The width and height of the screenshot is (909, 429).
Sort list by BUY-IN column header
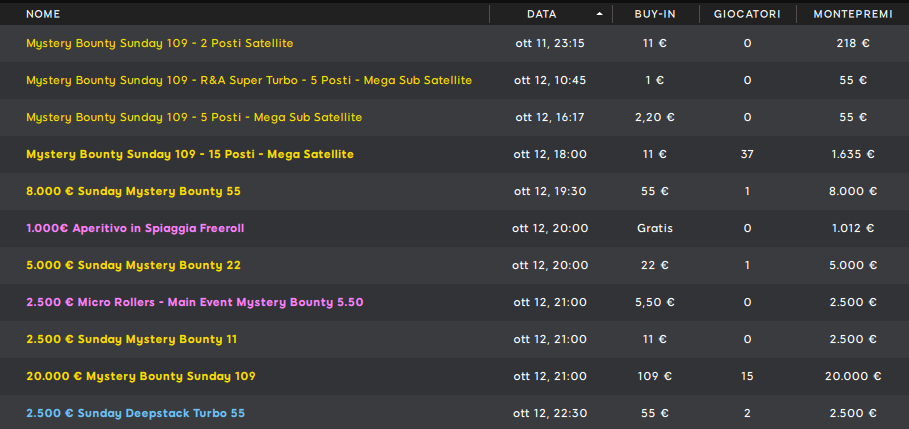tap(655, 14)
